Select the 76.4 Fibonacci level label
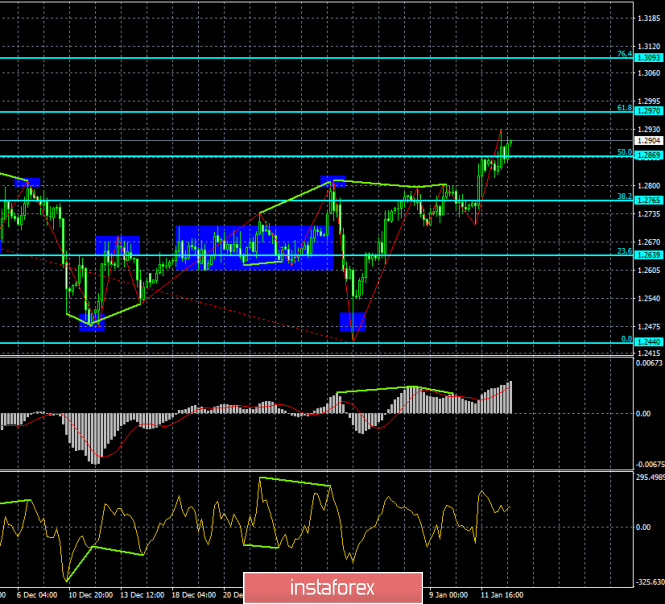 tap(622, 53)
